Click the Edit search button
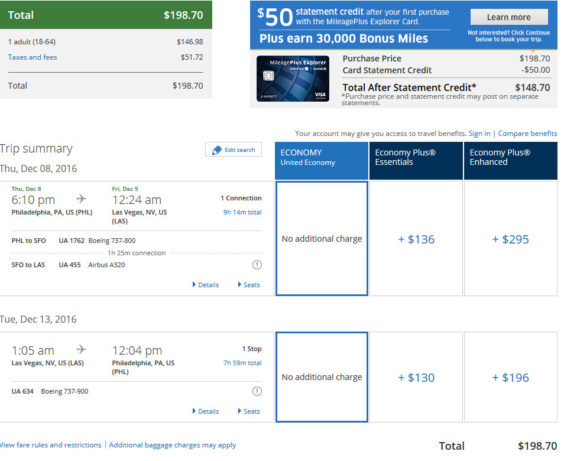Image resolution: width=564 pixels, height=461 pixels. 233,150
